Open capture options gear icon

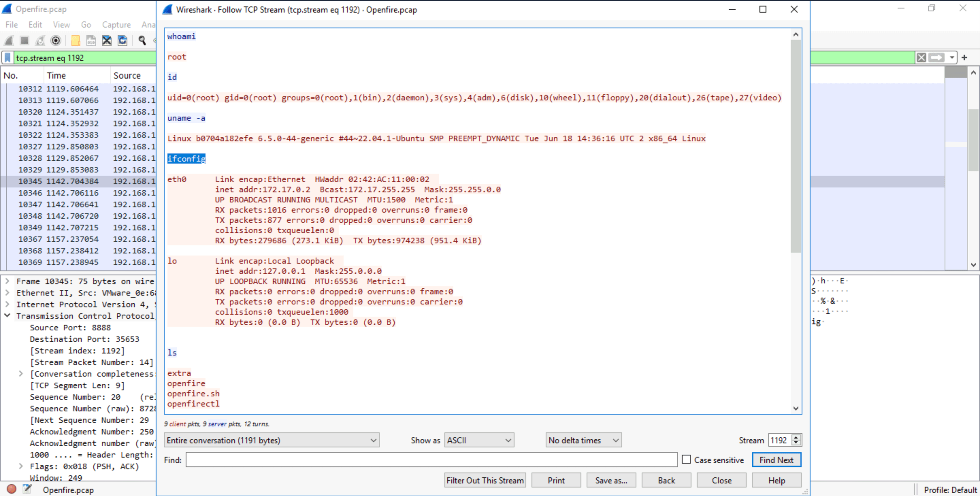pyautogui.click(x=56, y=40)
